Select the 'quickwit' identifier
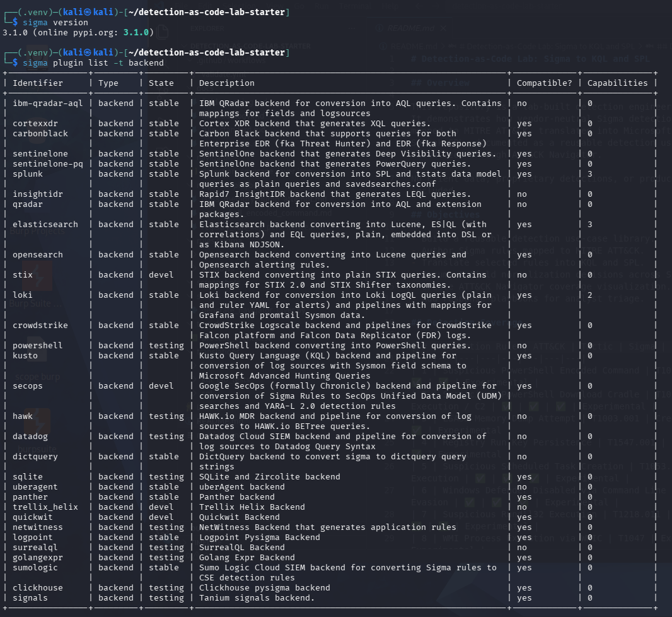Viewport: 672px width, 617px height. [x=33, y=517]
